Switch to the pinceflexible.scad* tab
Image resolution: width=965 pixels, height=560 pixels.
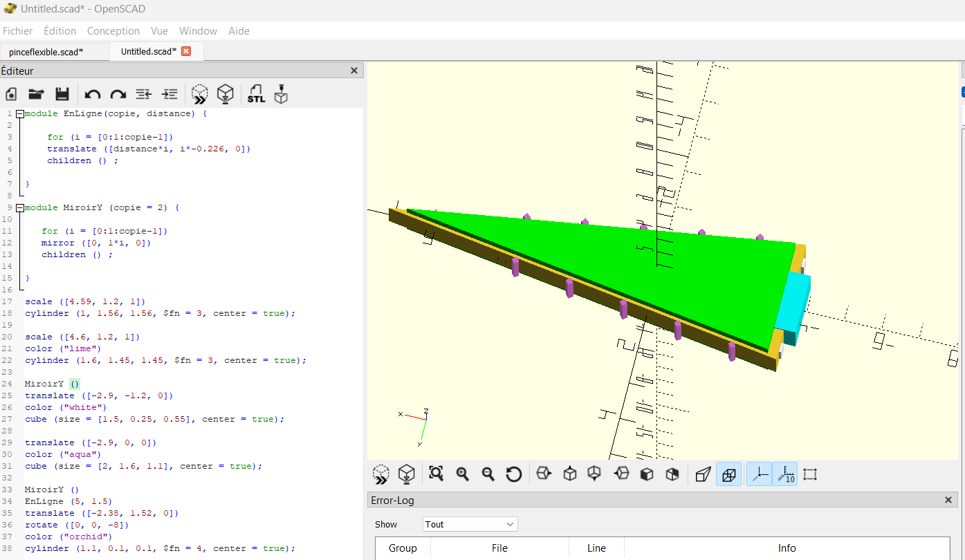click(46, 52)
